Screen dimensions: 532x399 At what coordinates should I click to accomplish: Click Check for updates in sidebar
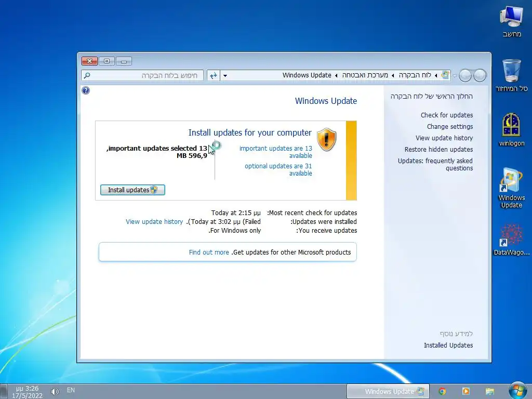(447, 115)
